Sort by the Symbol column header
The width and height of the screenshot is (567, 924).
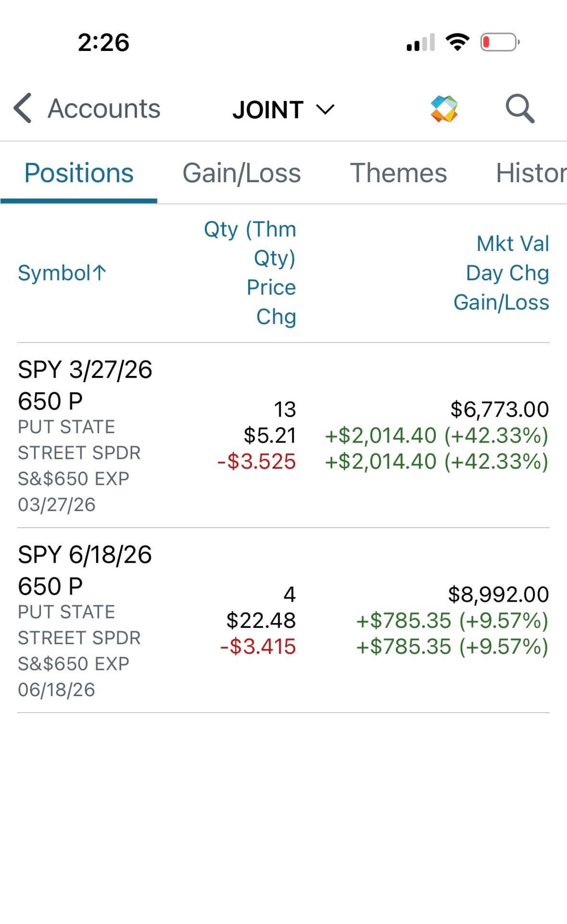pos(62,273)
